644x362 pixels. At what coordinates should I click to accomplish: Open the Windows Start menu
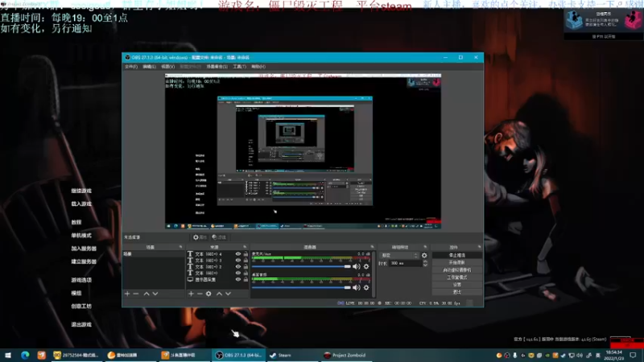(x=8, y=355)
